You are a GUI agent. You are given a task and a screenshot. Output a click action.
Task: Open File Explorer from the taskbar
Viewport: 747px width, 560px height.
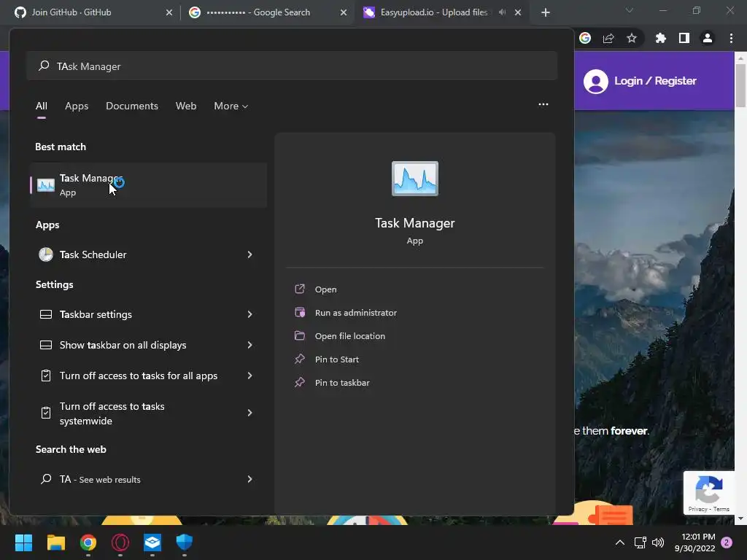pyautogui.click(x=55, y=542)
